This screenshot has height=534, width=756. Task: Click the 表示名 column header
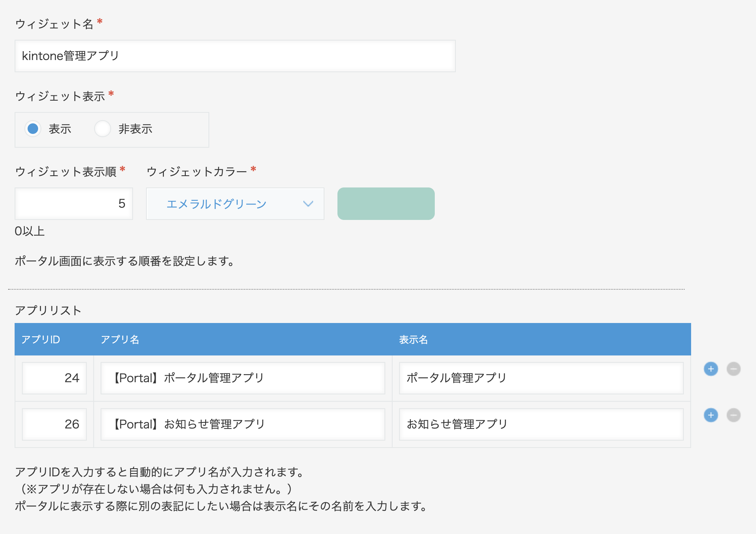(x=413, y=340)
